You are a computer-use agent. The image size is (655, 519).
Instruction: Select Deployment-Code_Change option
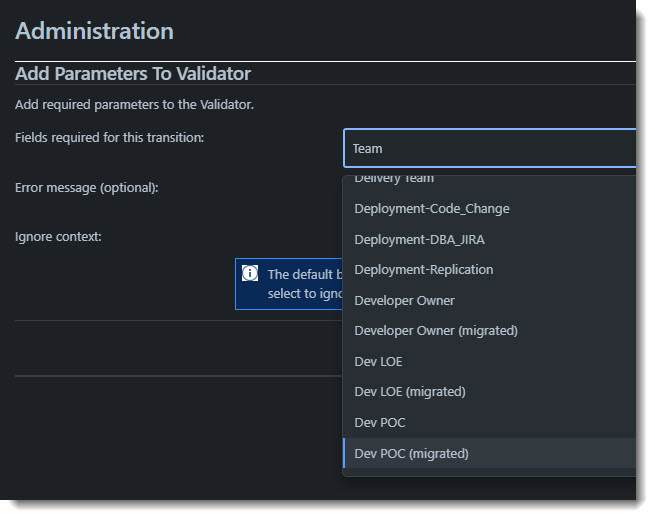[x=490, y=209]
